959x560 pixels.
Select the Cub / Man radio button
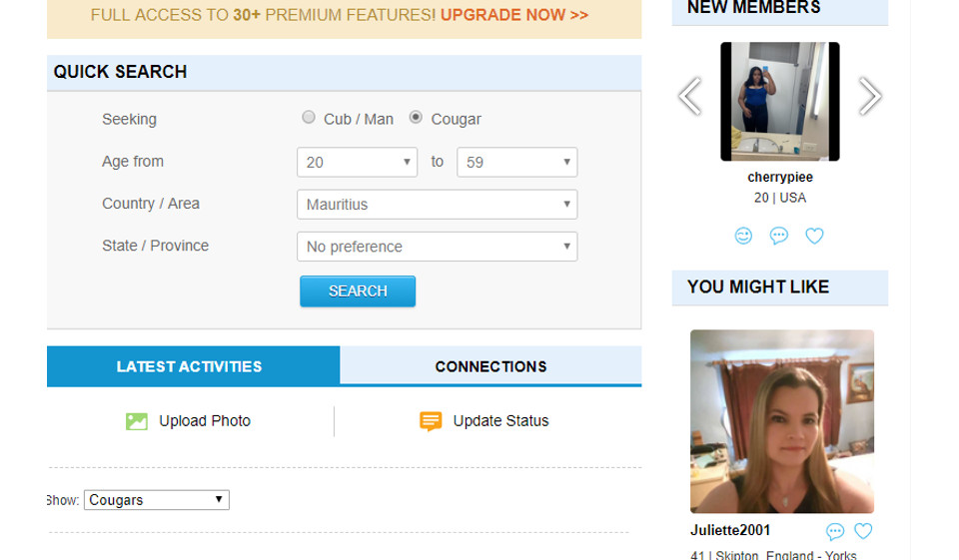[309, 118]
